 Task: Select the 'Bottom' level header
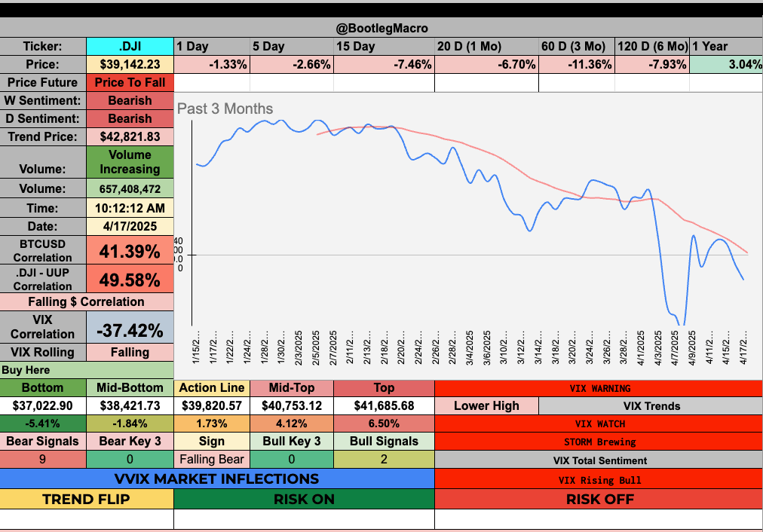pyautogui.click(x=43, y=387)
